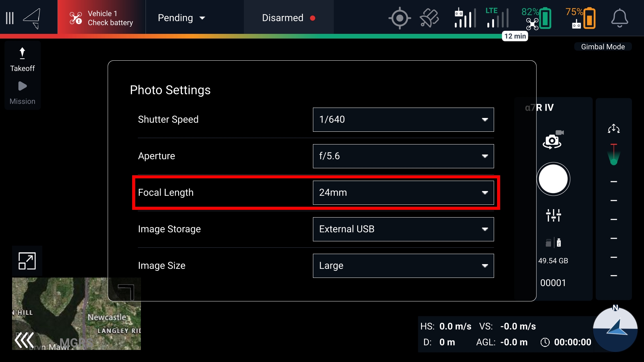
Task: Click the GPS target status icon
Action: click(399, 18)
